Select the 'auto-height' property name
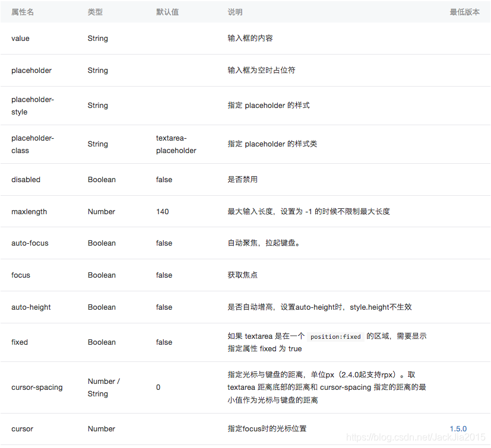The image size is (491, 448). (x=31, y=307)
